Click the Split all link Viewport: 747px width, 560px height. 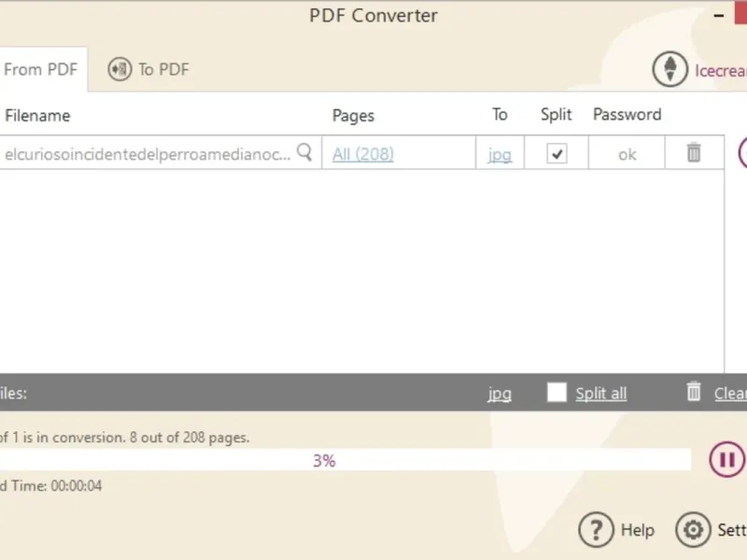click(x=600, y=393)
